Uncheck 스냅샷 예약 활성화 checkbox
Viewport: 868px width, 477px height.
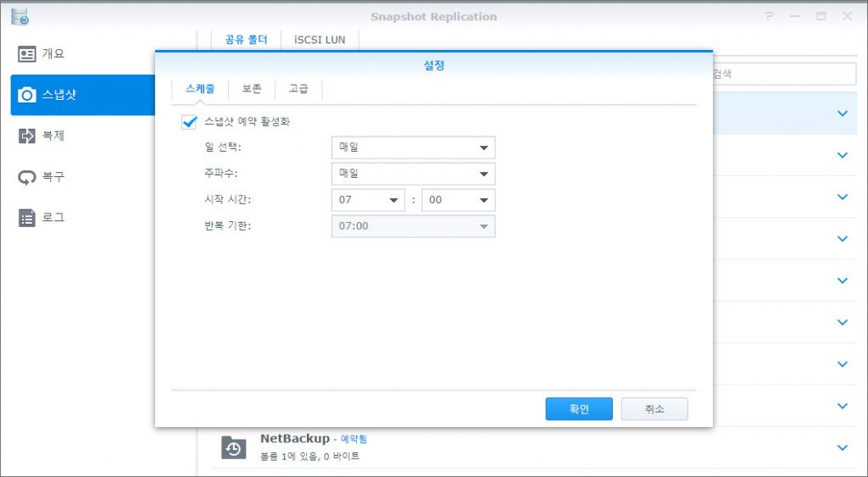pos(189,122)
